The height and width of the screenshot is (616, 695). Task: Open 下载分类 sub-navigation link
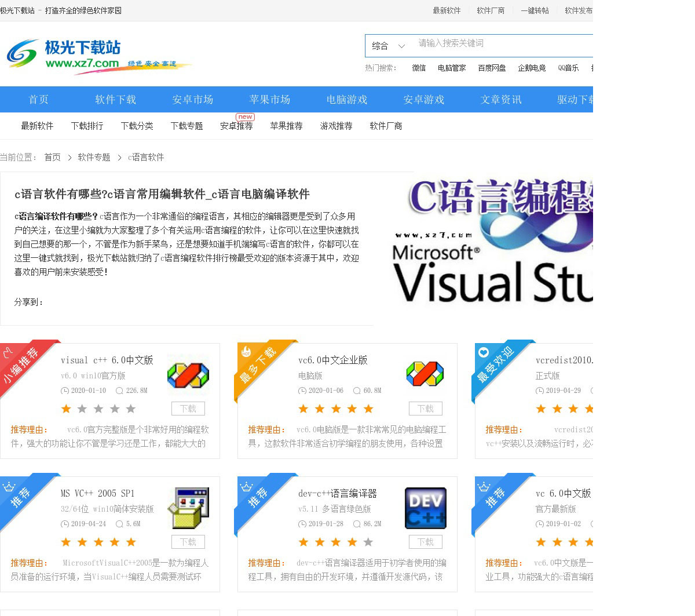[137, 126]
